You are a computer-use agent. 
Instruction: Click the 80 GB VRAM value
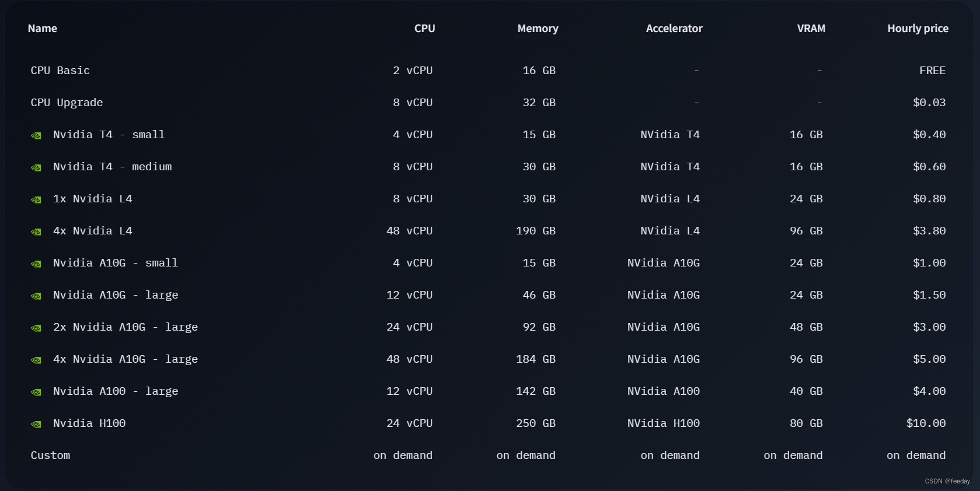click(806, 423)
